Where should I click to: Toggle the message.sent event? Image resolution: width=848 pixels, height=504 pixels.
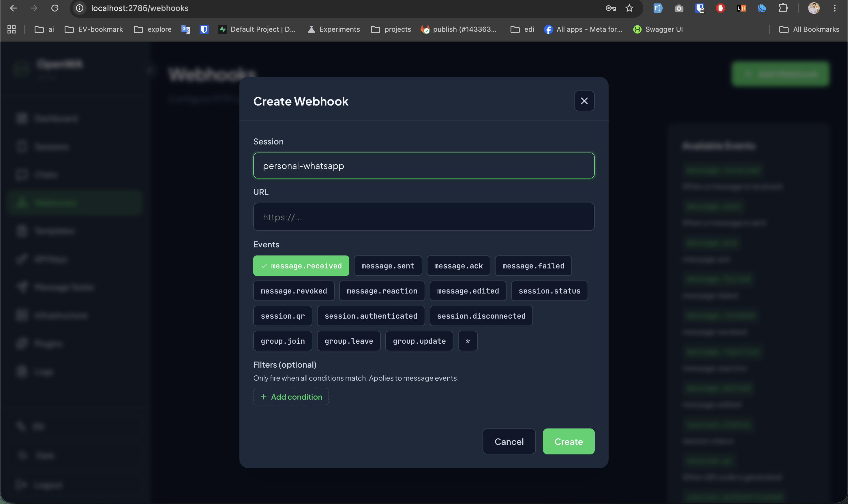(x=388, y=266)
